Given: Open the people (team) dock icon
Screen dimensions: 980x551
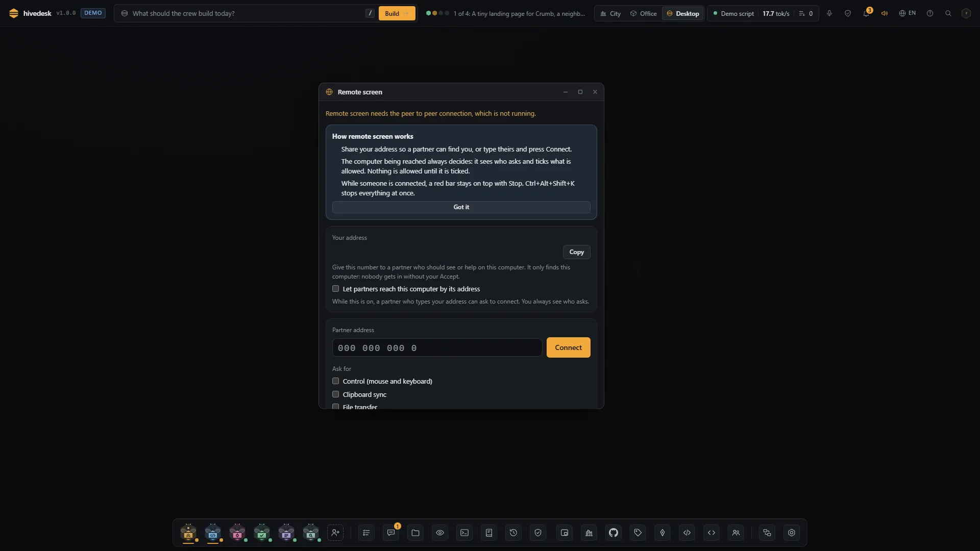Looking at the screenshot, I should [x=736, y=533].
